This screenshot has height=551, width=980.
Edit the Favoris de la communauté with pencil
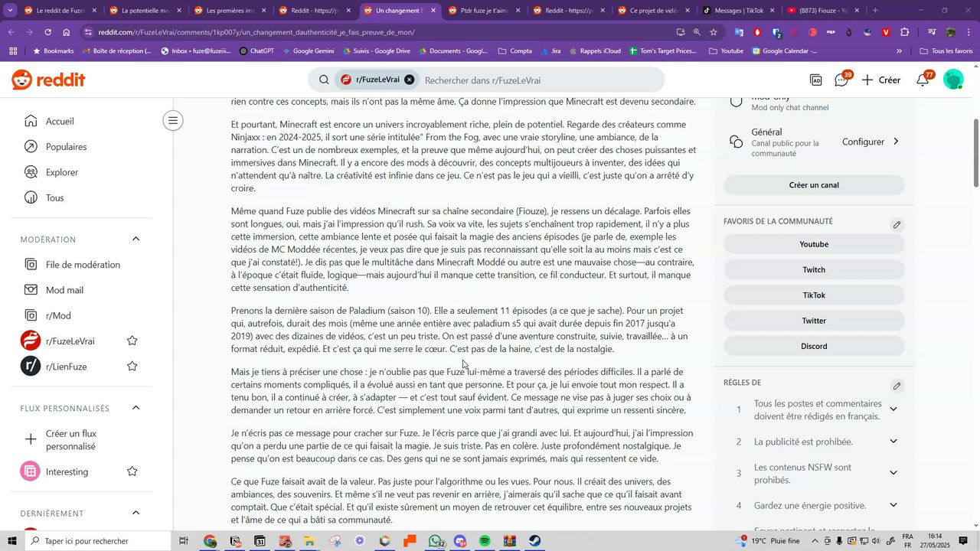click(x=897, y=225)
